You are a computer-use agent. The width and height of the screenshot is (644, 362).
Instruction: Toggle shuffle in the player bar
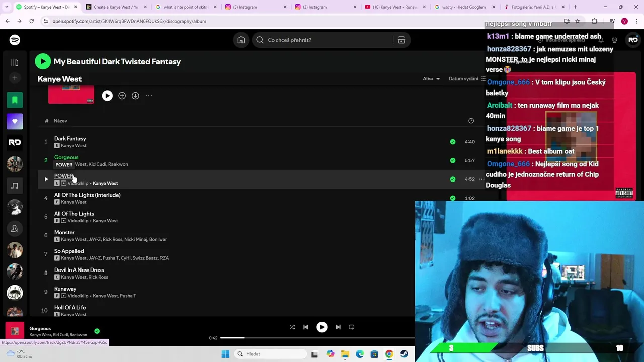(x=292, y=327)
